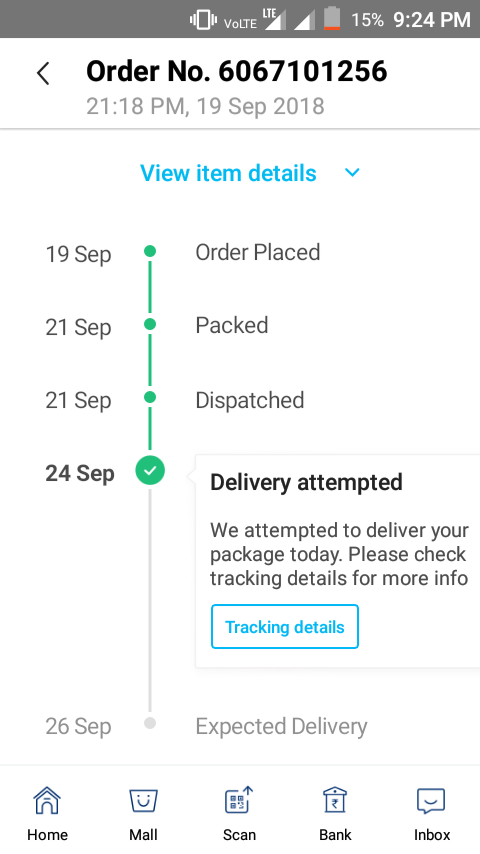
Task: Select the Dispatched timeline dot
Action: coord(150,398)
